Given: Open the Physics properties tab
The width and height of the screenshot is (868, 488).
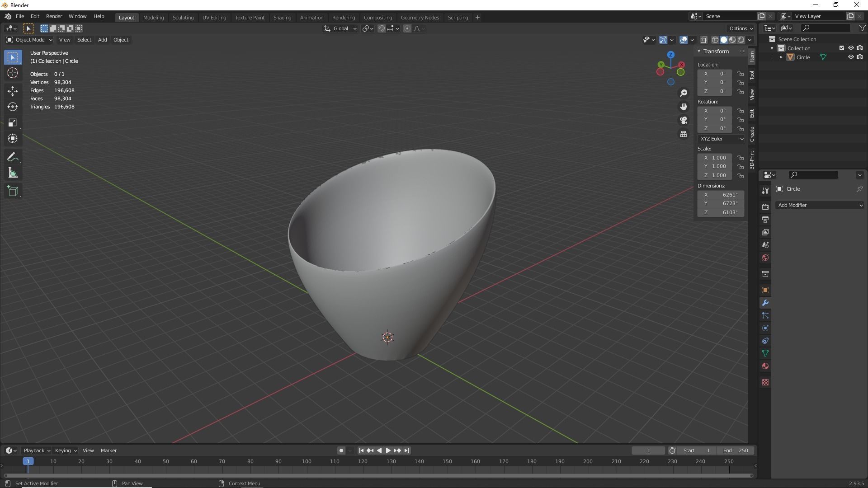Looking at the screenshot, I should pos(765,328).
